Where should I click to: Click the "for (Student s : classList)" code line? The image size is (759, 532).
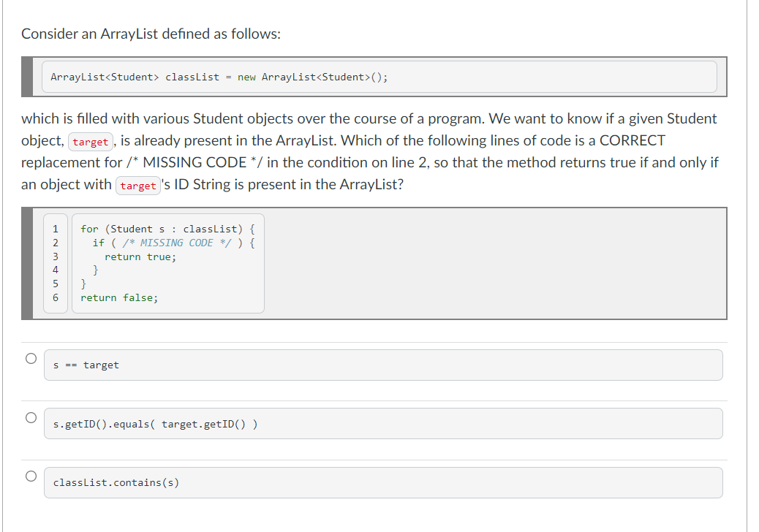pos(167,229)
